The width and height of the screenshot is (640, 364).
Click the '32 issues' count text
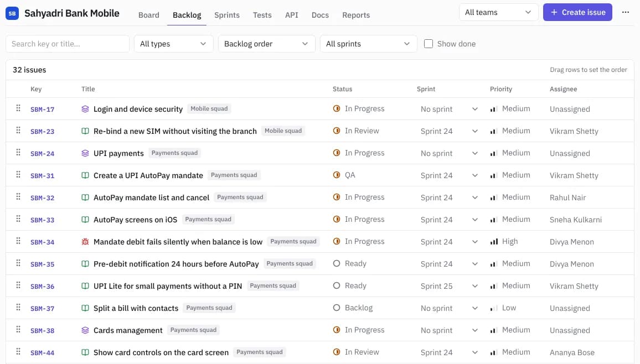click(x=29, y=70)
